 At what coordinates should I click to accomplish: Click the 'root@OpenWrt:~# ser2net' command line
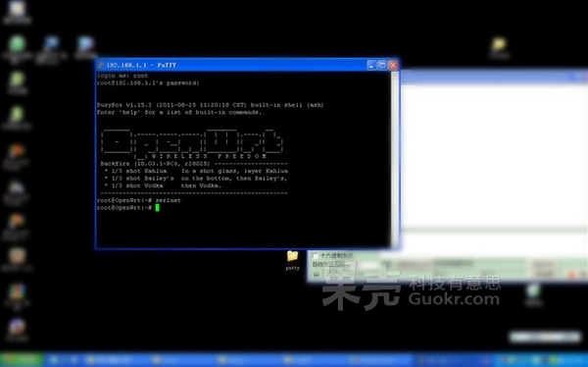coord(139,200)
